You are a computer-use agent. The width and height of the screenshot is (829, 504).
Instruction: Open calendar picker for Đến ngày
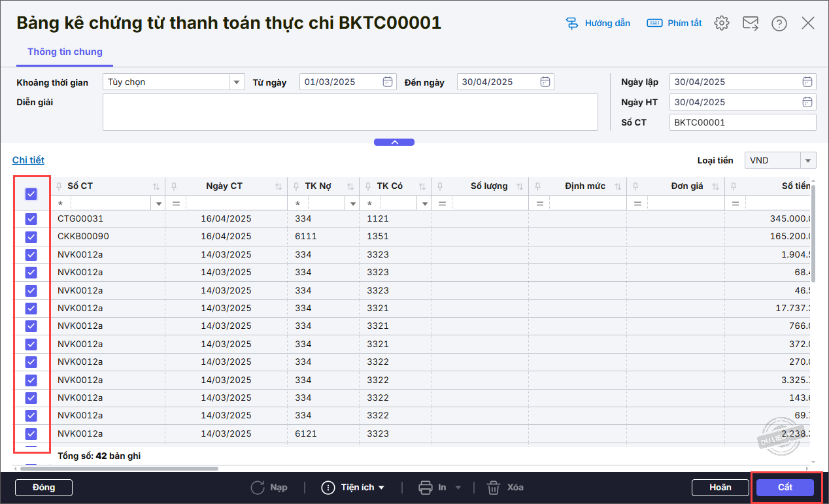[545, 82]
